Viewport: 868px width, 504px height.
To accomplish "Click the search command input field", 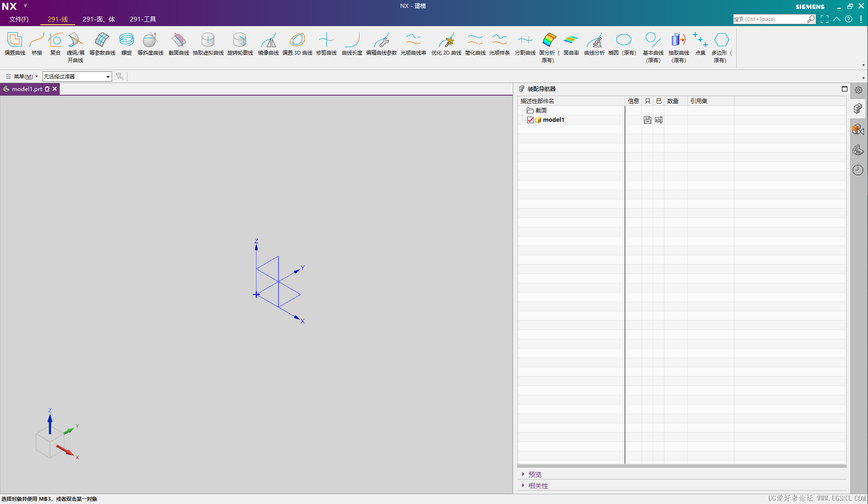I will pos(769,19).
